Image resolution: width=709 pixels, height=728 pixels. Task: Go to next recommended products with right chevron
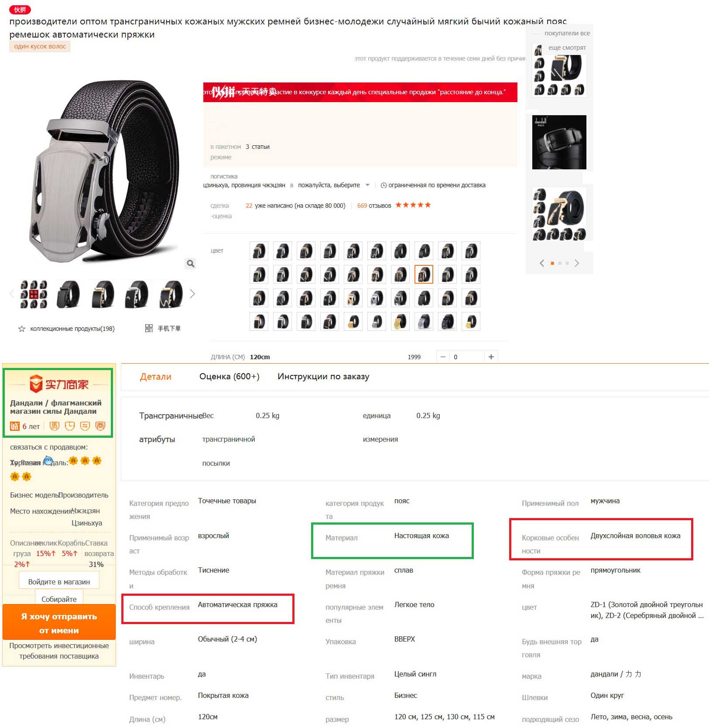click(577, 263)
